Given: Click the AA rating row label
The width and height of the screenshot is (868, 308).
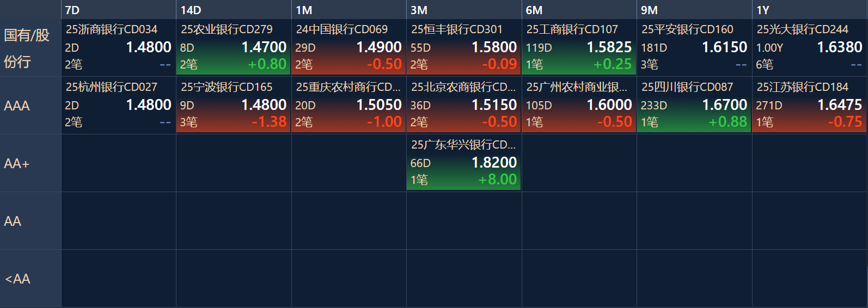Looking at the screenshot, I should (x=30, y=221).
